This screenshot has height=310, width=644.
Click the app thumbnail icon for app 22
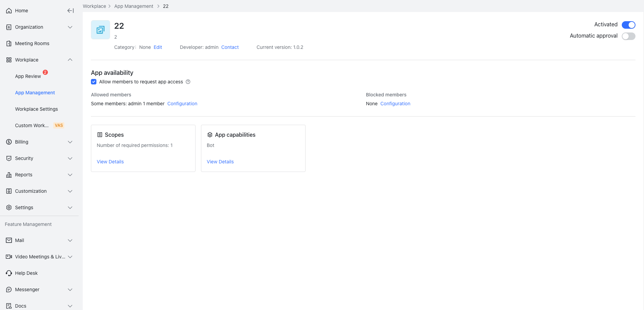(x=100, y=30)
